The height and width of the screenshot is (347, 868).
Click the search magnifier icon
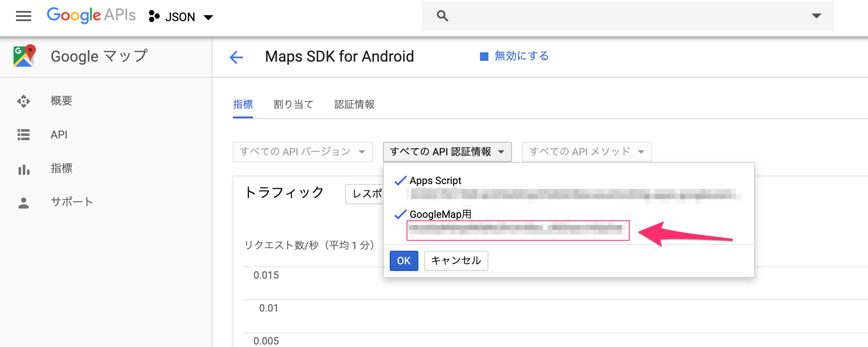pos(442,16)
